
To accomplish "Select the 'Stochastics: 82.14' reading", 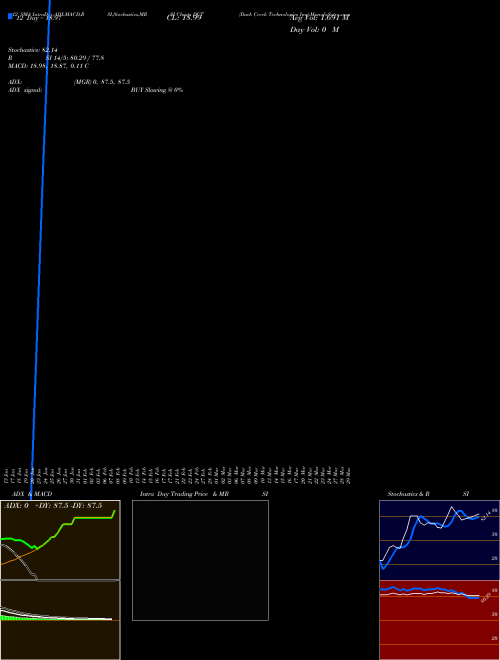I will [x=32, y=50].
